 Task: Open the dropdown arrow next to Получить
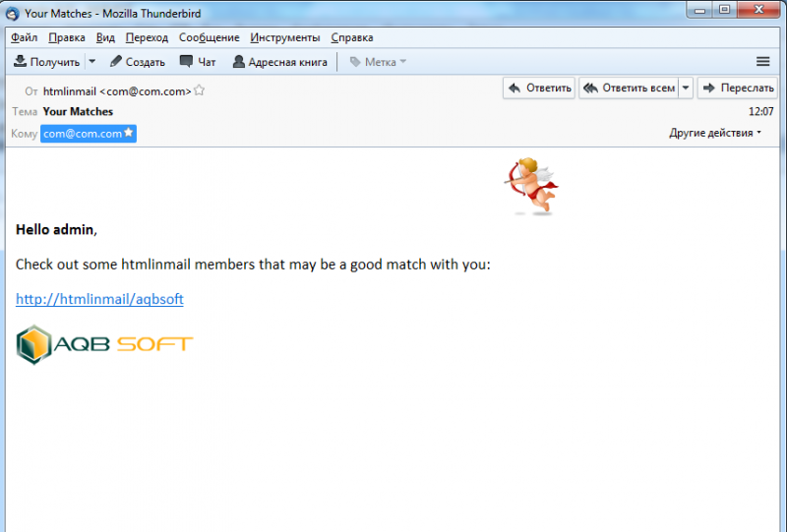(91, 62)
